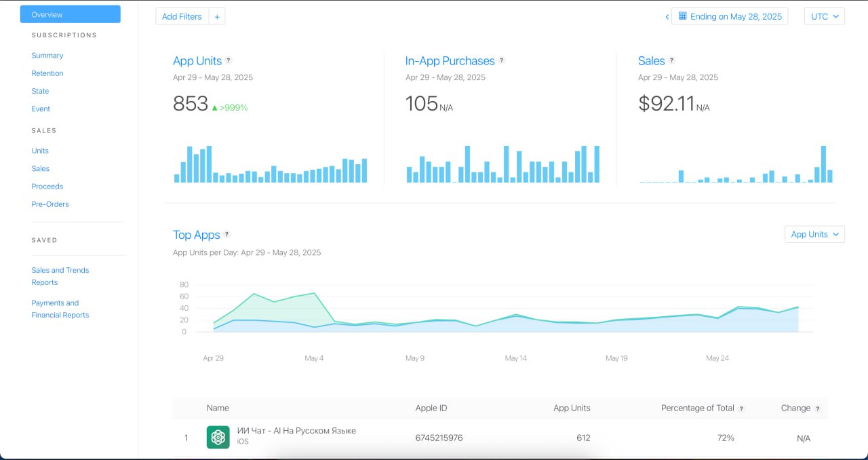This screenshot has height=460, width=868.
Task: Click the help icon next to Sales heading
Action: coord(672,60)
